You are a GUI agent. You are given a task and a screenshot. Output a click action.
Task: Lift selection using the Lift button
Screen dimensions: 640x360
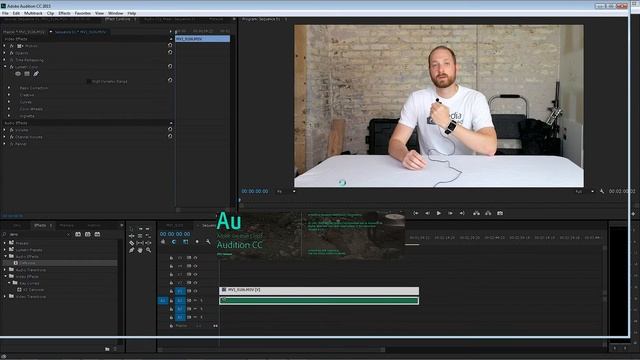476,213
